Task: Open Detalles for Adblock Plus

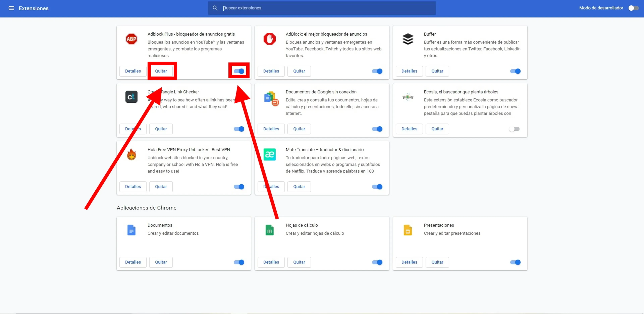Action: (x=133, y=71)
